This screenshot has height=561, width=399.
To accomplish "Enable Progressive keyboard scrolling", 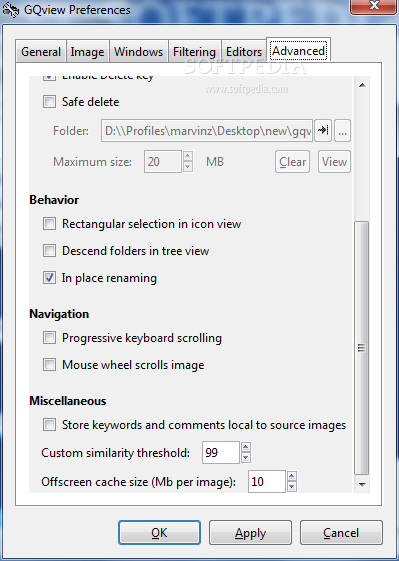I will [x=49, y=338].
